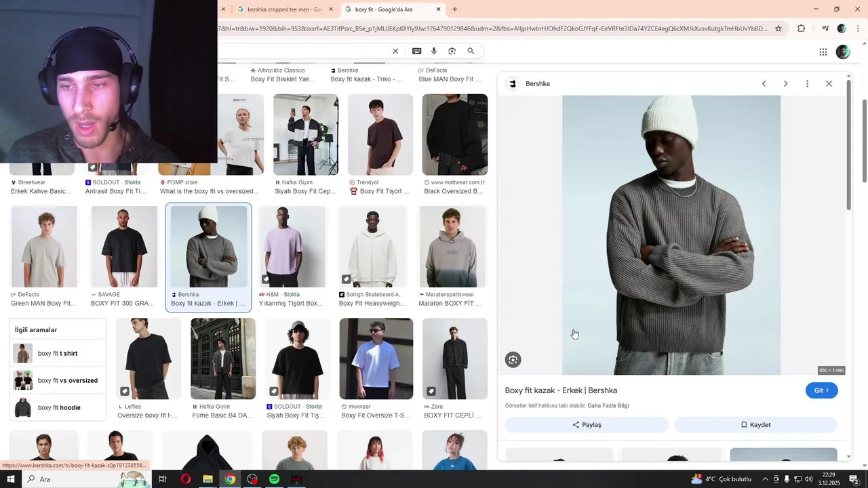The width and height of the screenshot is (868, 488).
Task: Click the Bershka source name in preview header
Action: (x=538, y=84)
